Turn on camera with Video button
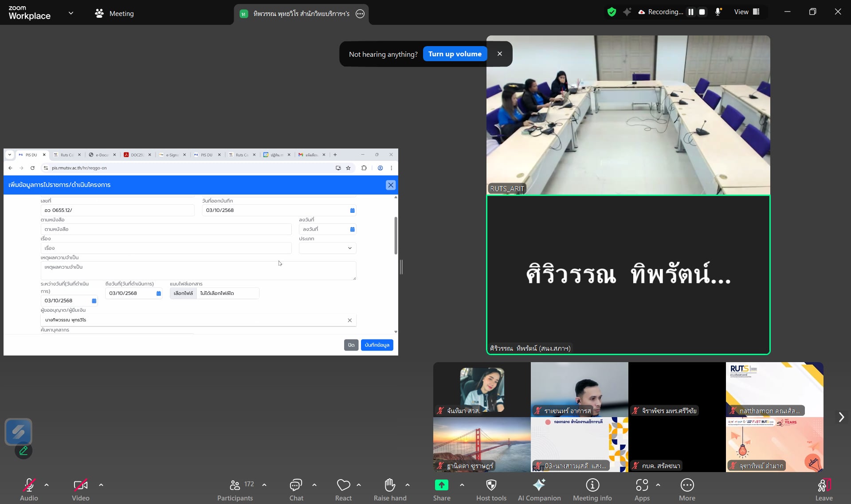This screenshot has height=504, width=851. click(x=81, y=490)
